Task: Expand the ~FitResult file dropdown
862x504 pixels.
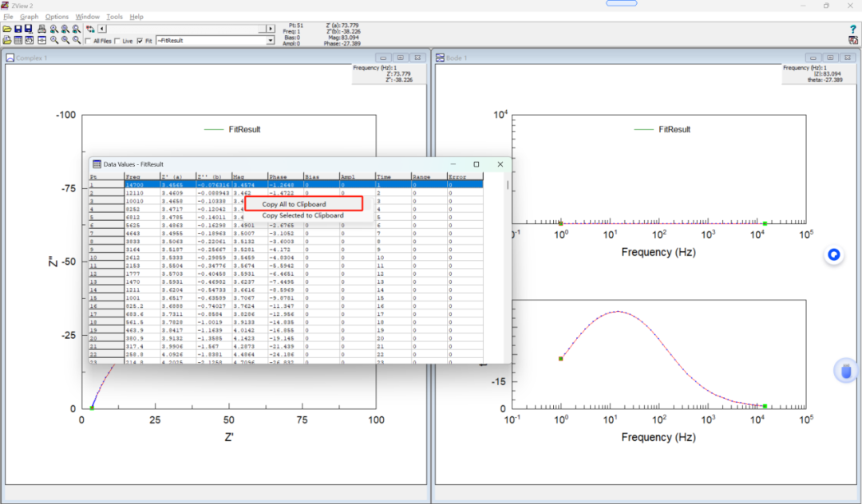Action: [x=271, y=40]
